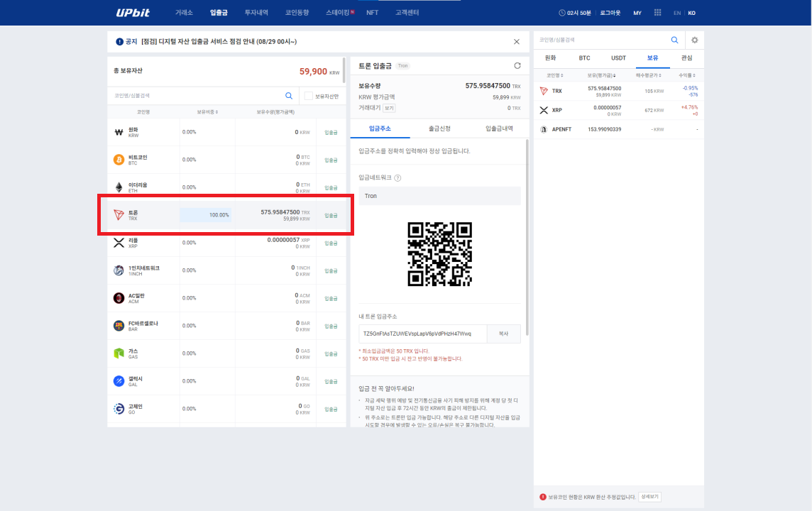This screenshot has width=812, height=511.
Task: Click the 트론 TRX icon in asset list
Action: (119, 215)
